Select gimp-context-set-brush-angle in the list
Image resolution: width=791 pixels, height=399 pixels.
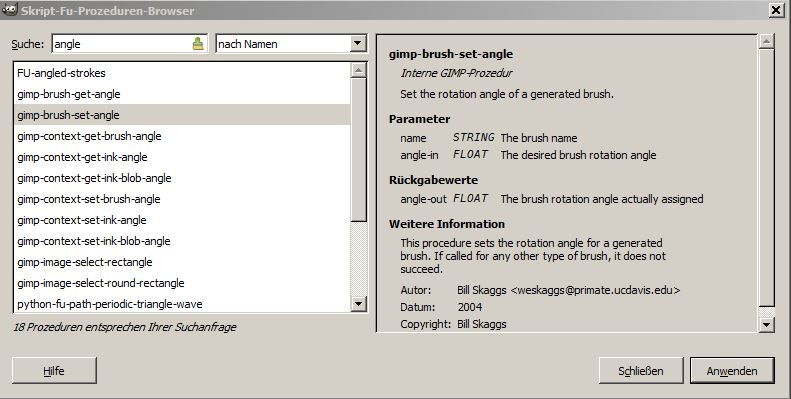pos(182,199)
